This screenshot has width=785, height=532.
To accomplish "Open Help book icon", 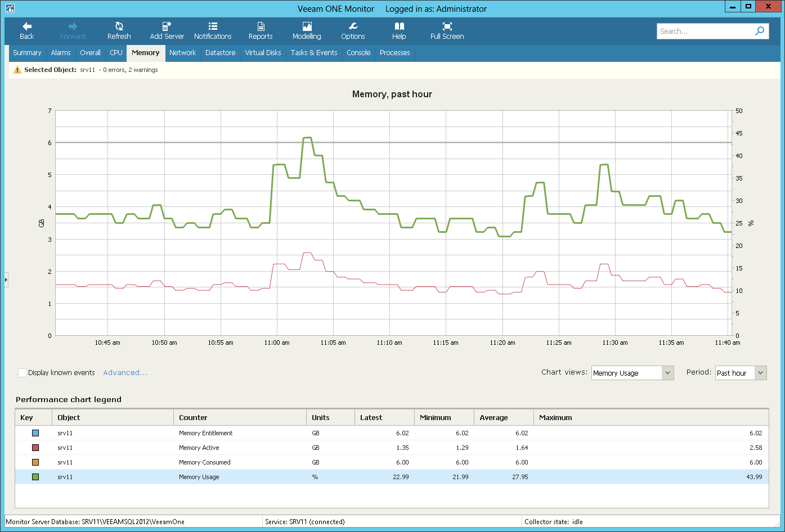I will (x=399, y=26).
